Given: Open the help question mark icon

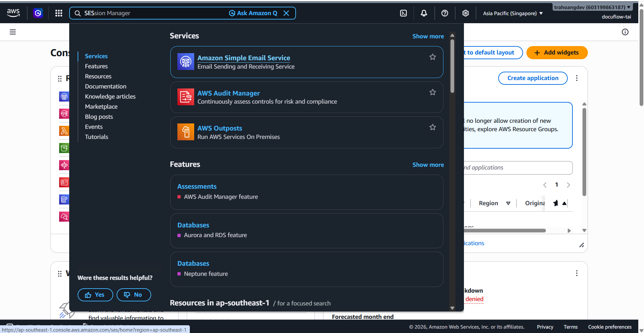Looking at the screenshot, I should pos(445,13).
